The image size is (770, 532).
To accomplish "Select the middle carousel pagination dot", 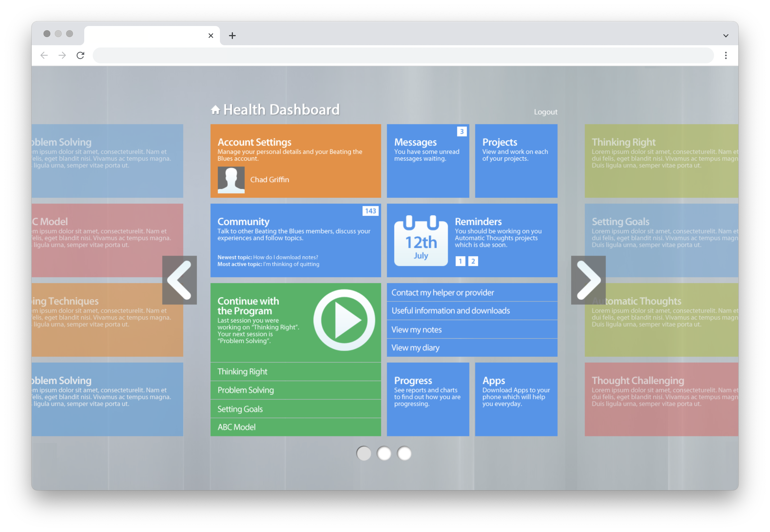I will (384, 453).
